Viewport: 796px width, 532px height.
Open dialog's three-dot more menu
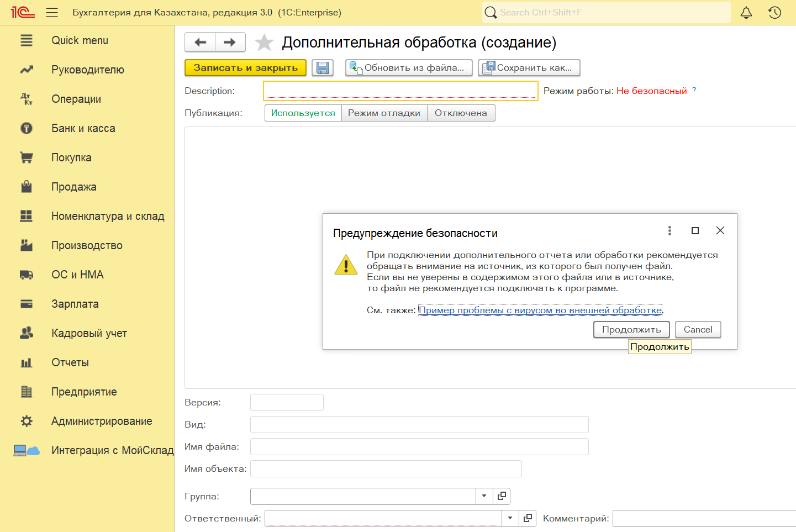tap(670, 230)
